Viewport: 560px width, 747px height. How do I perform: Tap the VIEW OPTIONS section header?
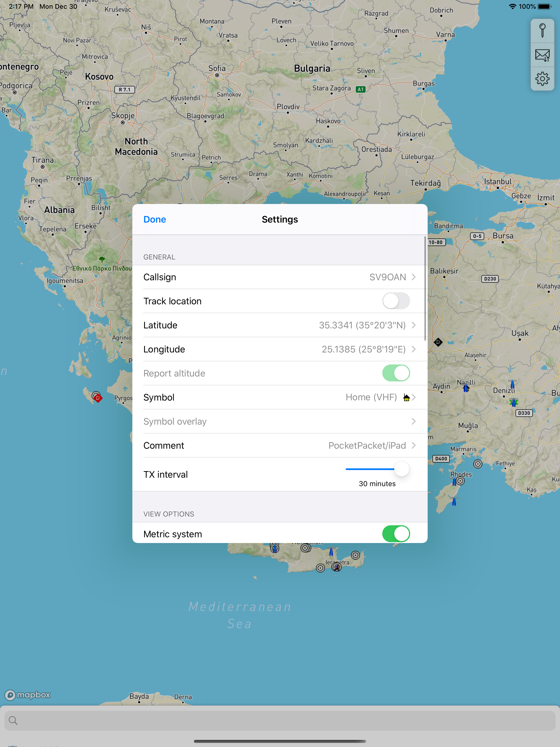(168, 514)
